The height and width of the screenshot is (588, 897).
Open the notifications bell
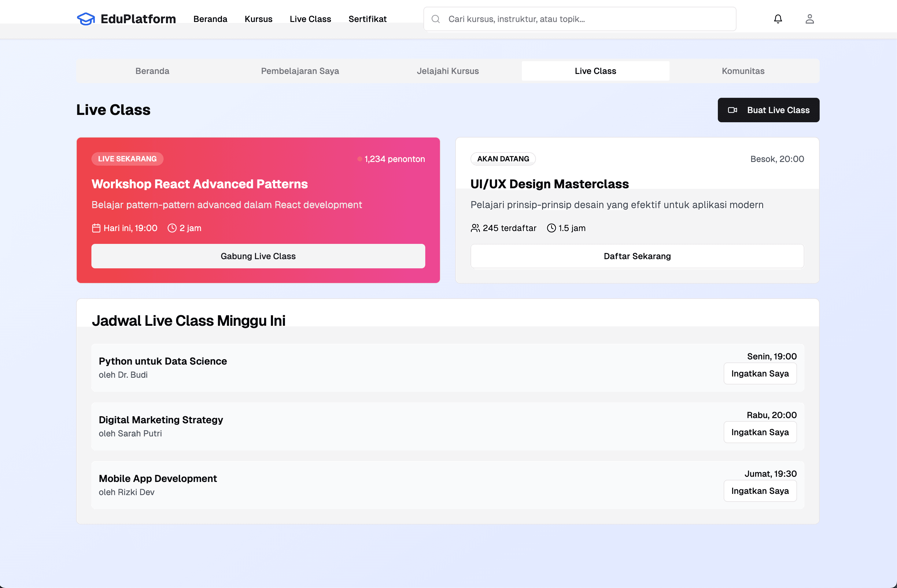[x=778, y=19]
